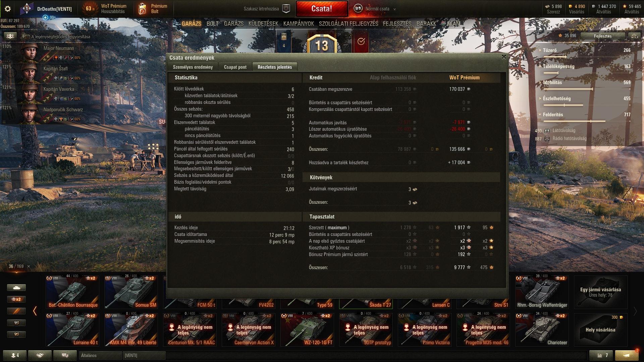Open the KÜLDETÉSEK menu

coord(263,24)
